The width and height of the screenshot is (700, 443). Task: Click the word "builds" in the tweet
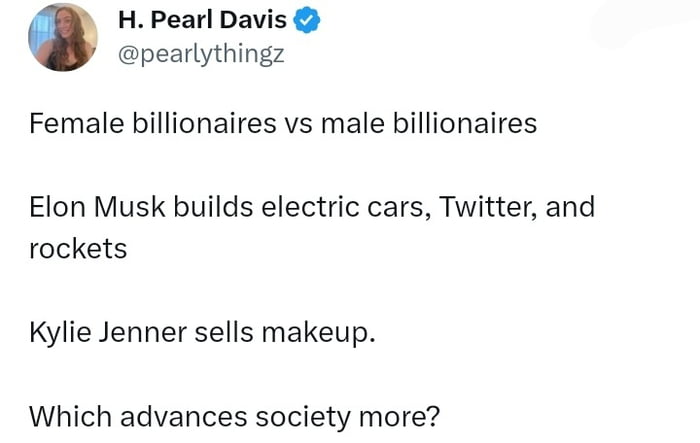click(205, 207)
